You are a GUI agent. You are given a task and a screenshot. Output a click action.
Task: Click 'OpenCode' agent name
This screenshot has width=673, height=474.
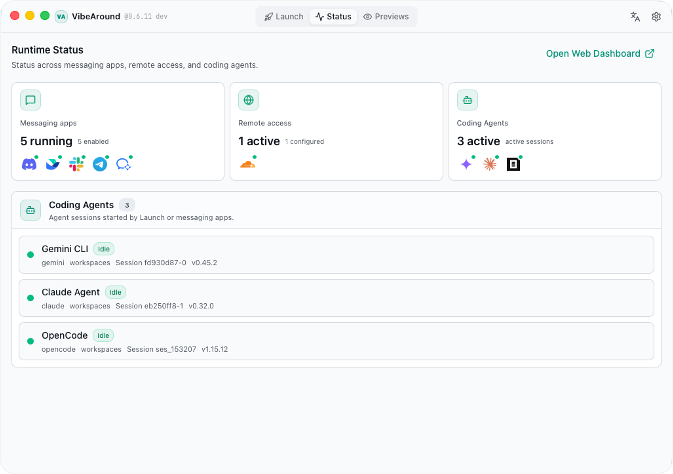(64, 336)
